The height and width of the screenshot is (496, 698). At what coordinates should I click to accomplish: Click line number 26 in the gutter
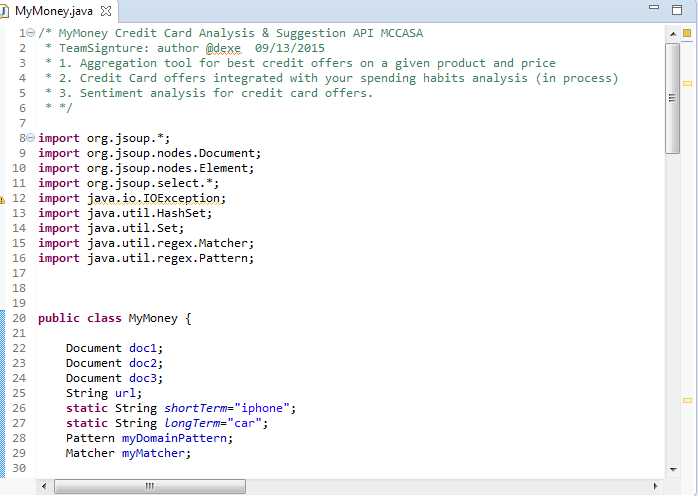pos(19,408)
